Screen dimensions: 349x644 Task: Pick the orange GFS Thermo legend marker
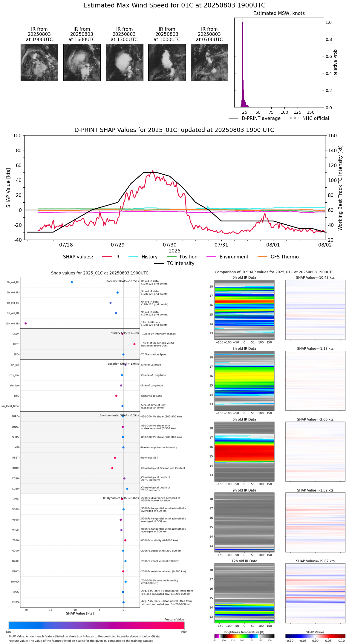click(x=262, y=257)
